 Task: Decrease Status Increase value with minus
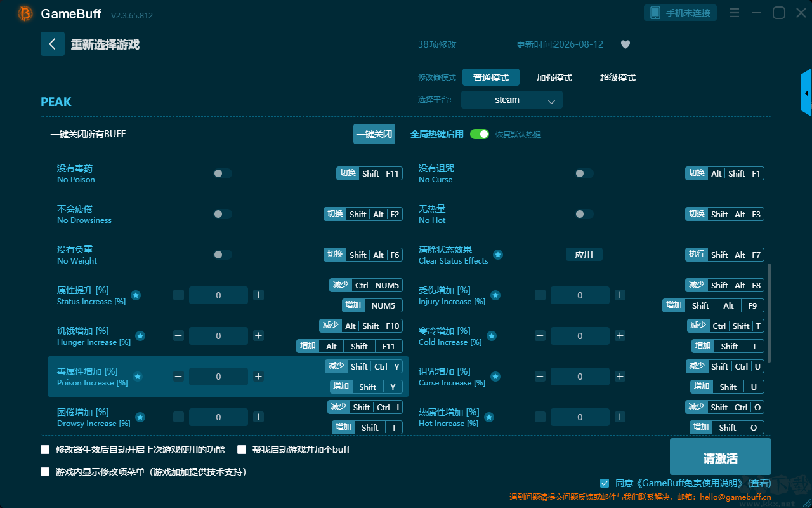pyautogui.click(x=178, y=295)
